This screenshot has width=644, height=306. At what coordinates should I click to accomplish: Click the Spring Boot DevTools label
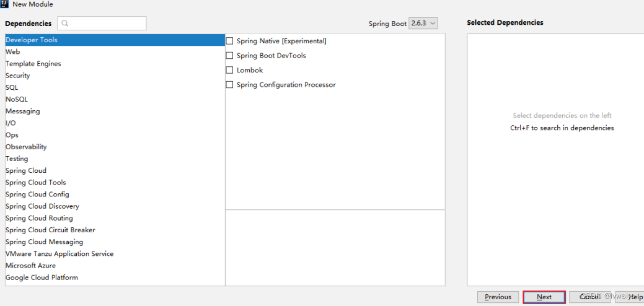pyautogui.click(x=271, y=55)
